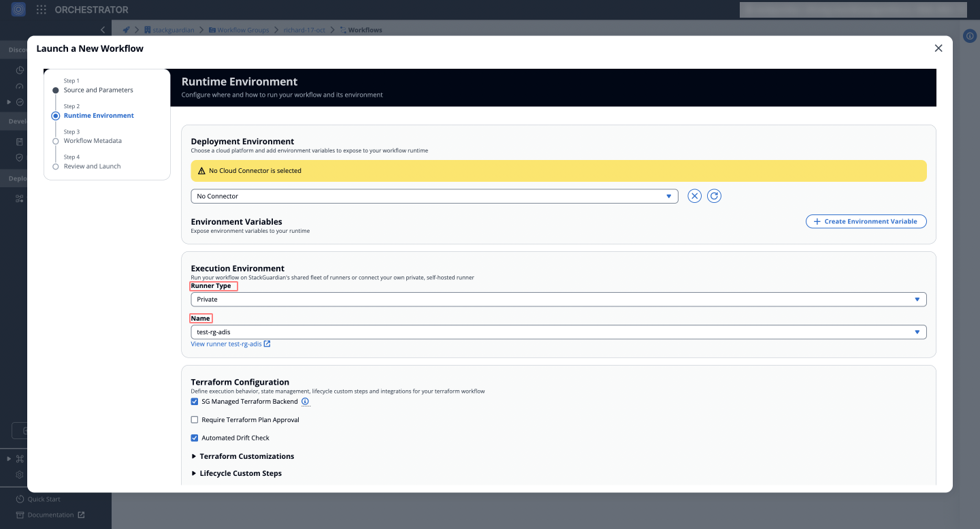Click the external link icon next to Documentation
This screenshot has height=529, width=980.
click(80, 515)
